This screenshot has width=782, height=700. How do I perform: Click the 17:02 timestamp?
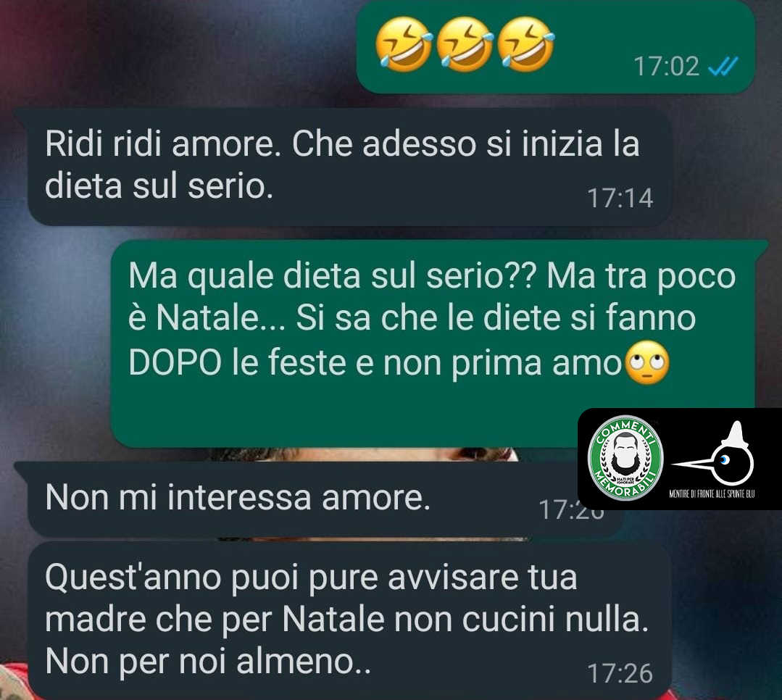666,67
